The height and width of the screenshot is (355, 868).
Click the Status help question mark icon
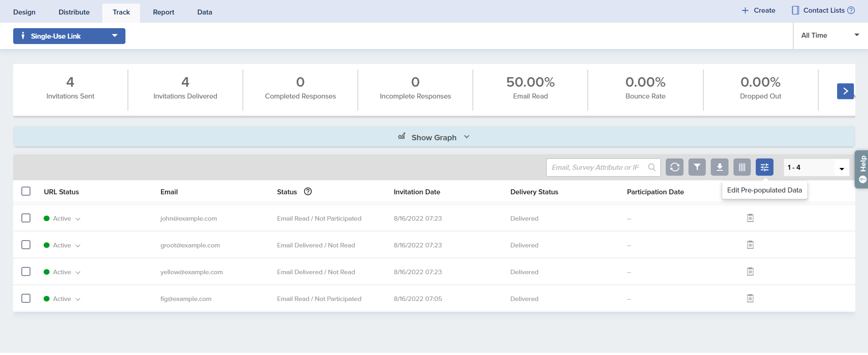308,192
